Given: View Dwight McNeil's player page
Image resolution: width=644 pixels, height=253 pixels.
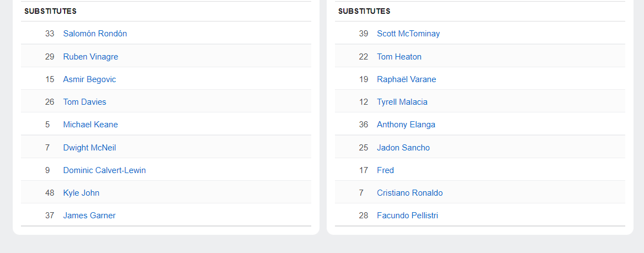Looking at the screenshot, I should [x=89, y=148].
